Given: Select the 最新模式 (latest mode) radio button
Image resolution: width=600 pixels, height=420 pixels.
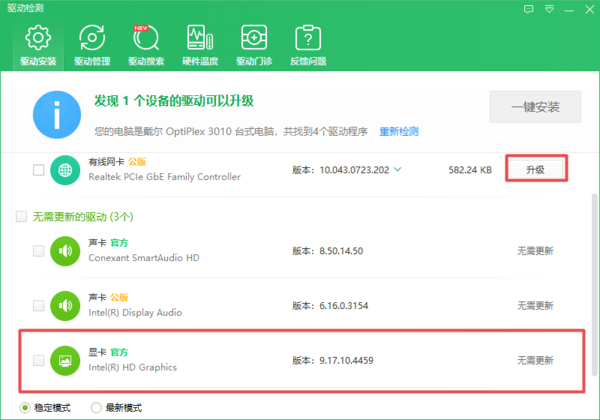Looking at the screenshot, I should (96, 408).
